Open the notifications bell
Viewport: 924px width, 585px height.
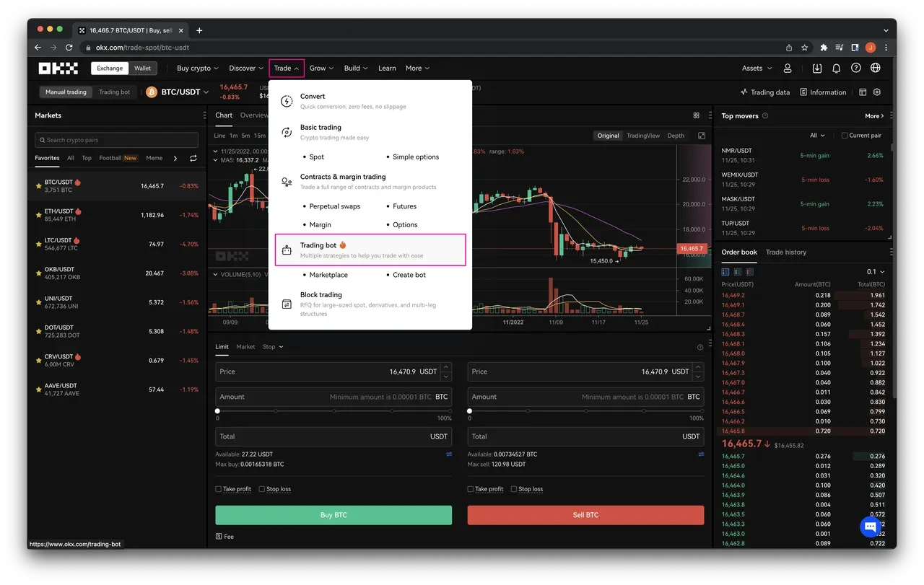click(836, 68)
